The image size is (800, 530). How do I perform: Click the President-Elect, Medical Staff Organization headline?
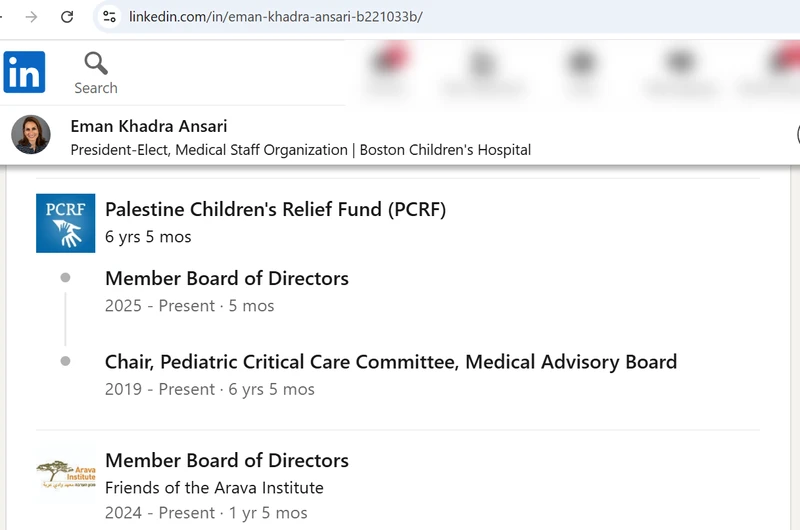point(300,150)
